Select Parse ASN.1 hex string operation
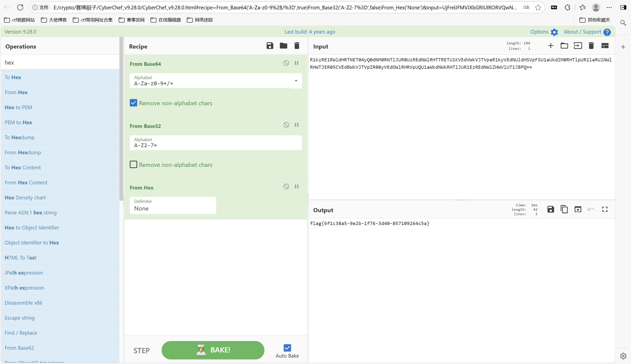 tap(60, 212)
